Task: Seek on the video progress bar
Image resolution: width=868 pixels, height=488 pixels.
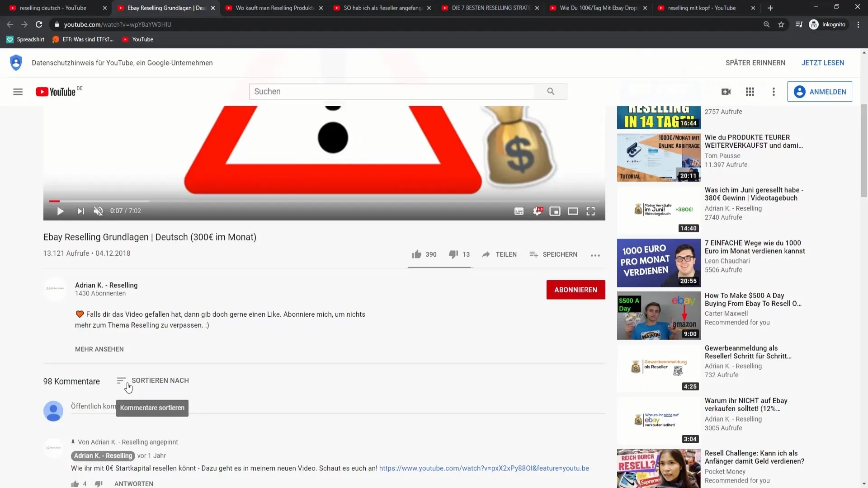Action: [x=325, y=201]
